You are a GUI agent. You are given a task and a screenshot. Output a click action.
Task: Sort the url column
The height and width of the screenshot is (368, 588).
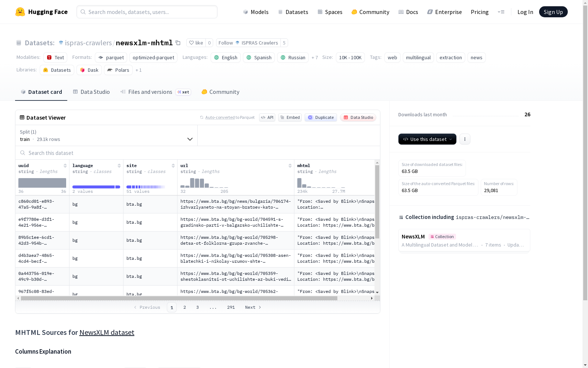290,166
